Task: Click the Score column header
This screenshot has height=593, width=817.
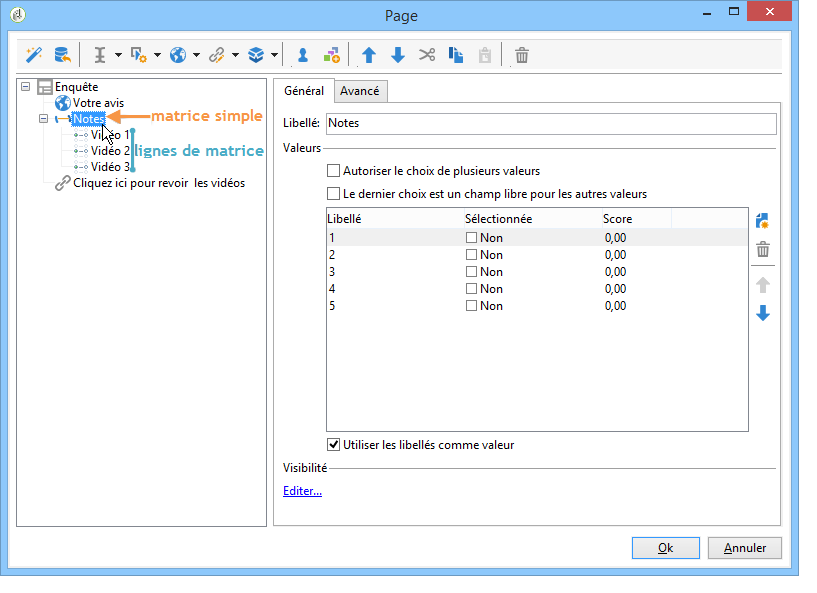Action: (637, 219)
